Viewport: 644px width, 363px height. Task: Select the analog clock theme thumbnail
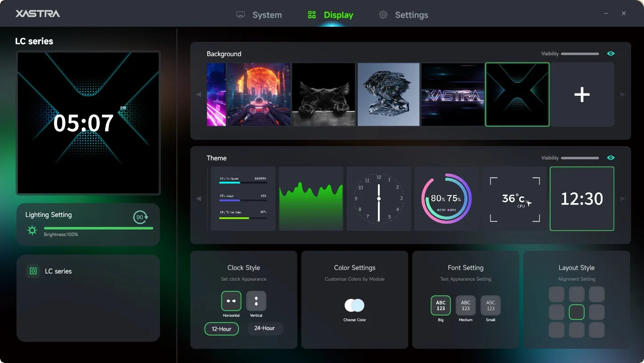click(x=379, y=199)
